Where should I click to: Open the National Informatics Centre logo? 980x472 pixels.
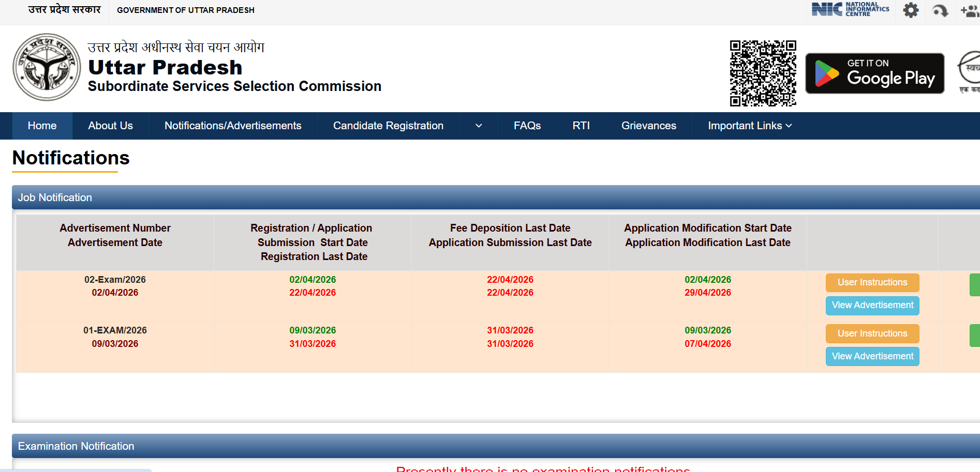click(x=850, y=9)
